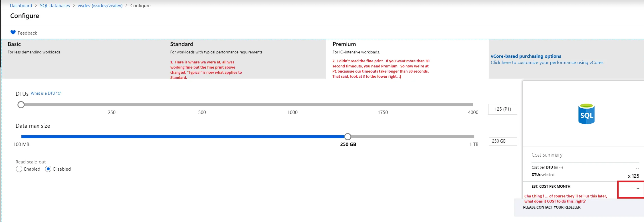Enable Read scale-out radio button
This screenshot has height=222, width=644.
point(19,169)
